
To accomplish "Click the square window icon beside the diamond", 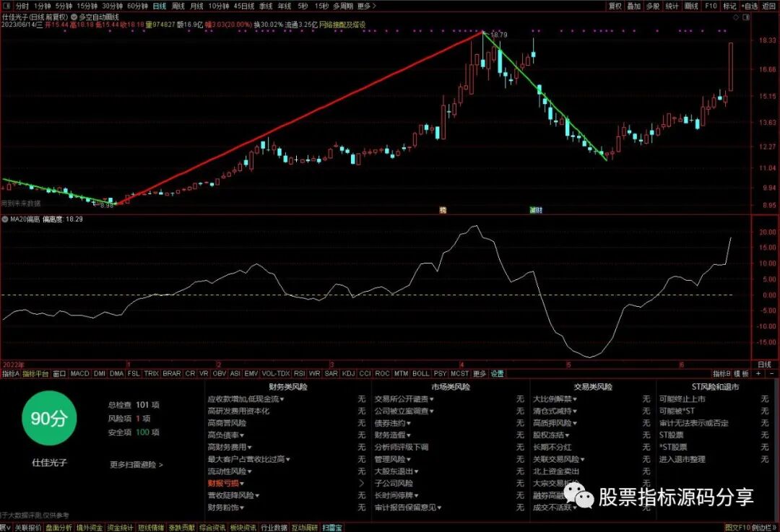I will click(745, 17).
